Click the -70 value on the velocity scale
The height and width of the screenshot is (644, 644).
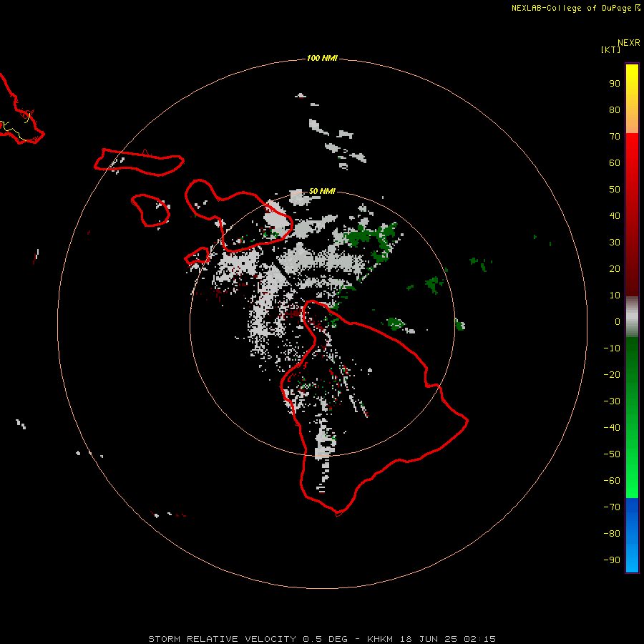[612, 507]
